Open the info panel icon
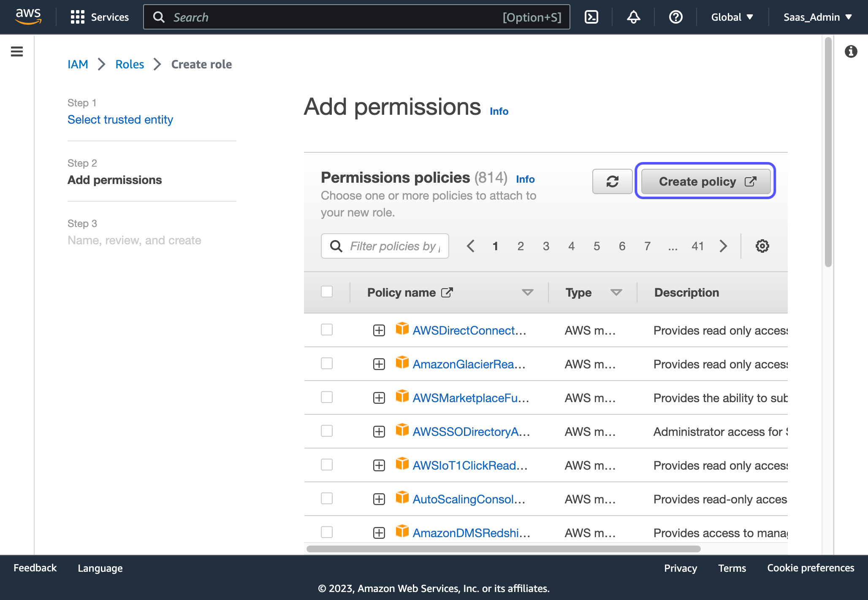Screen dimensions: 868x600 click(851, 51)
